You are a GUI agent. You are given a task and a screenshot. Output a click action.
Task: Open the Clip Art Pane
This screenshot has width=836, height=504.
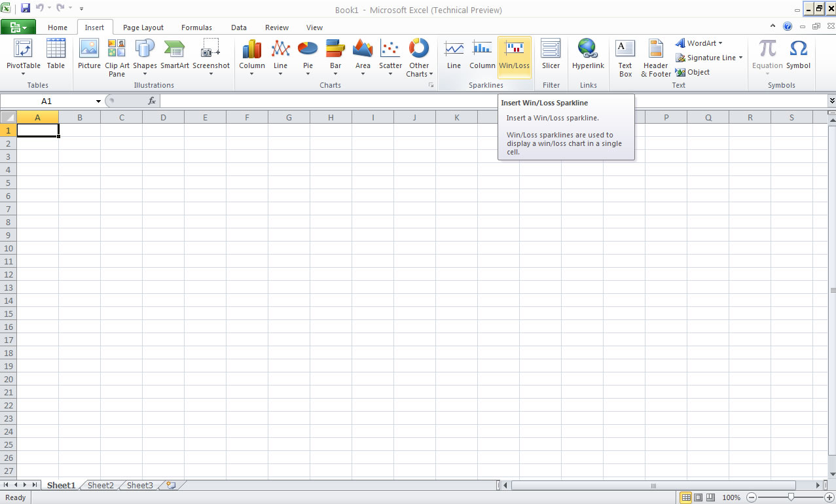(x=117, y=58)
